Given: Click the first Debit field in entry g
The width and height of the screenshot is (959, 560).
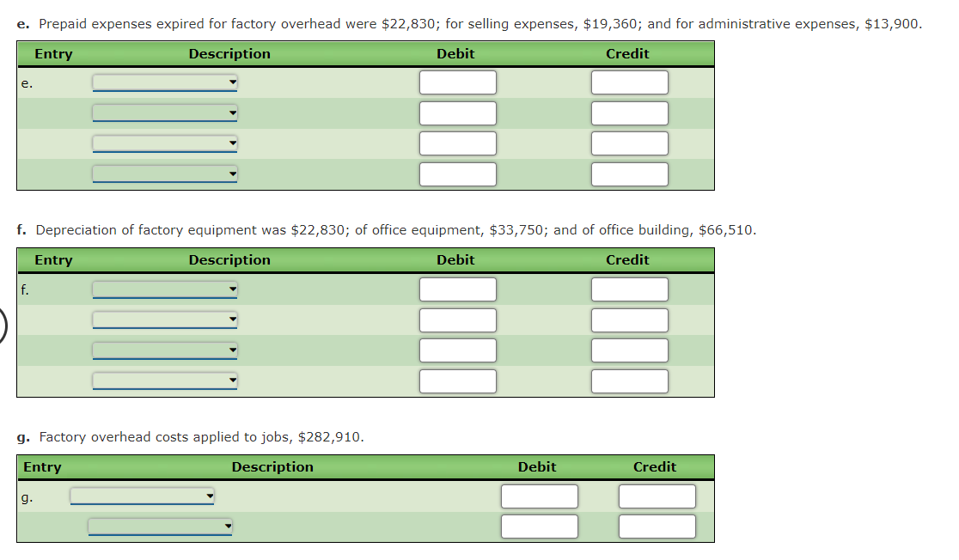Looking at the screenshot, I should coord(539,496).
